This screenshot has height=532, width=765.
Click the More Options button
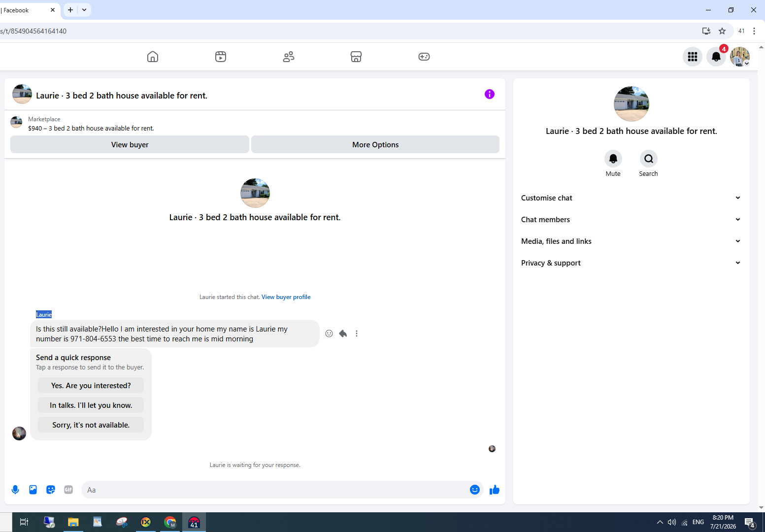[375, 144]
